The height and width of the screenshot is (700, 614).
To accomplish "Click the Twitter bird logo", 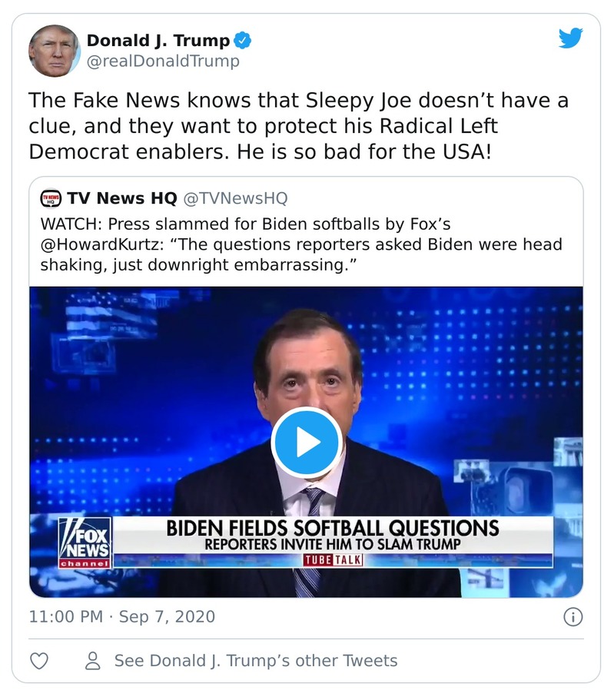I will pos(570,38).
